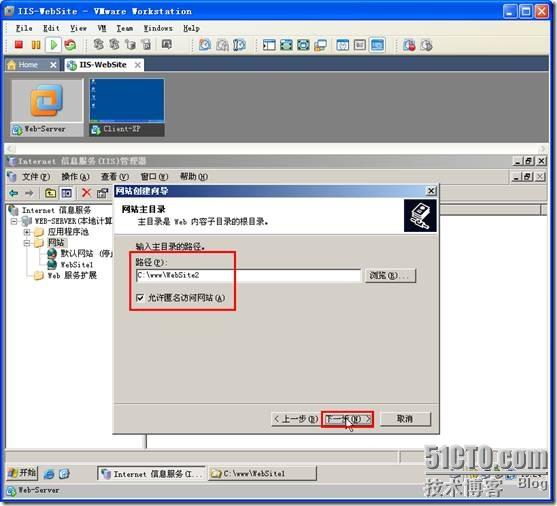Switch to the IIS-WebSite tab
The height and width of the screenshot is (506, 557).
pyautogui.click(x=104, y=65)
